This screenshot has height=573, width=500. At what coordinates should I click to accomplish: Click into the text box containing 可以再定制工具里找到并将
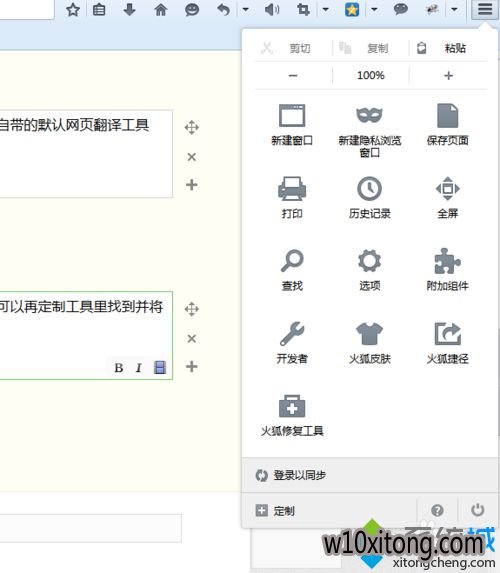86,335
